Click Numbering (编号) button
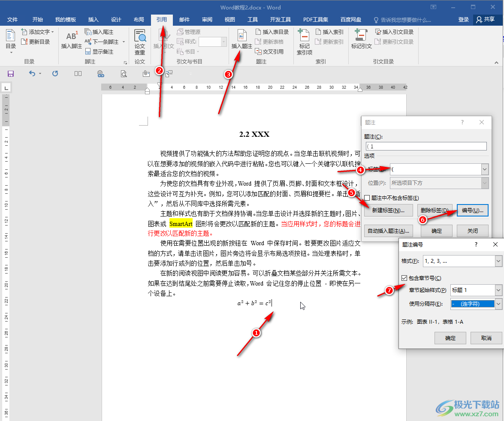 473,210
